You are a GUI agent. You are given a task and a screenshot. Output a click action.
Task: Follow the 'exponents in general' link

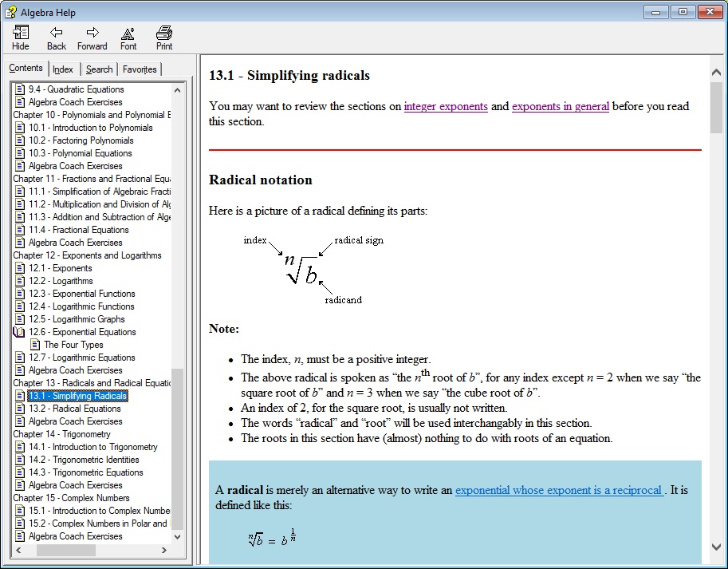coord(561,106)
